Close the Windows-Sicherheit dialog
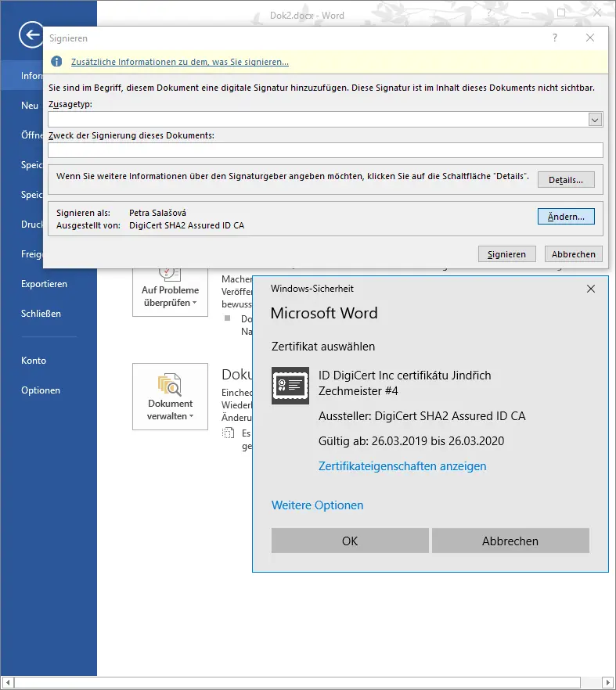The width and height of the screenshot is (616, 690). click(x=591, y=289)
